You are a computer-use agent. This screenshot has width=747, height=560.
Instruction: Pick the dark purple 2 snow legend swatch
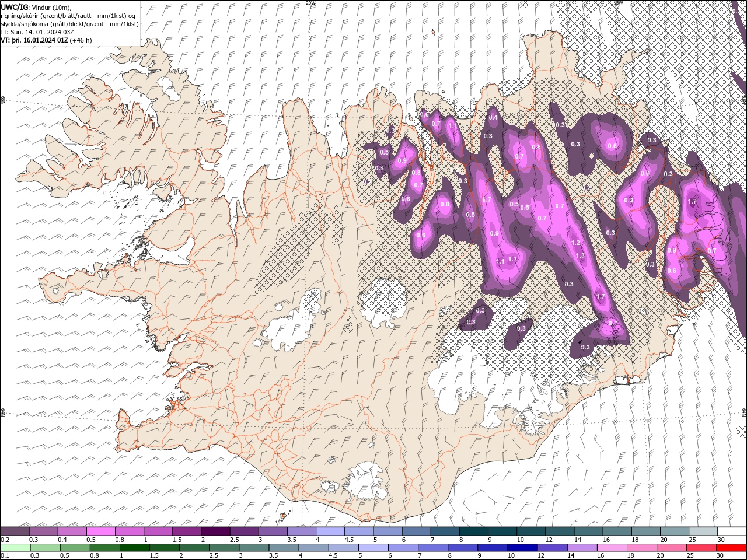[215, 531]
